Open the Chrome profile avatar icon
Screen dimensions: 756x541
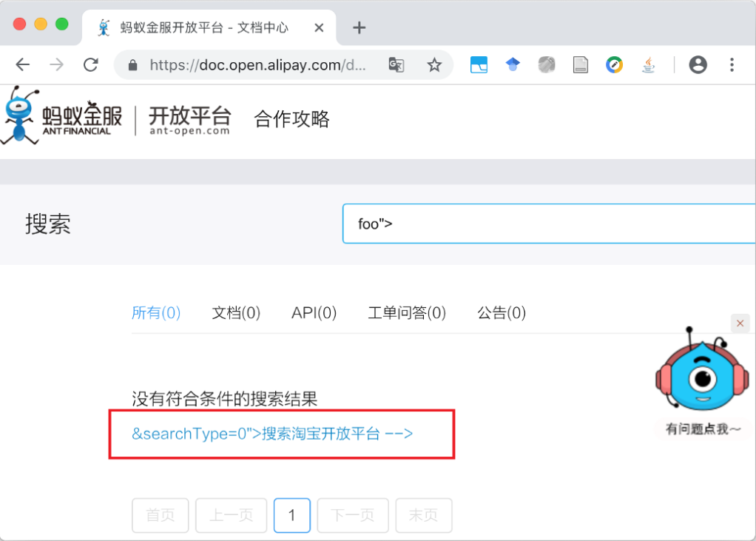[x=698, y=64]
